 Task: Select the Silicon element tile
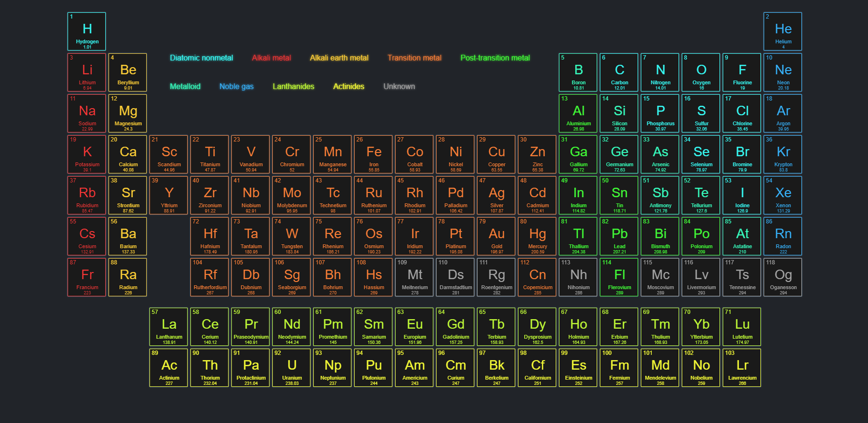coord(619,113)
